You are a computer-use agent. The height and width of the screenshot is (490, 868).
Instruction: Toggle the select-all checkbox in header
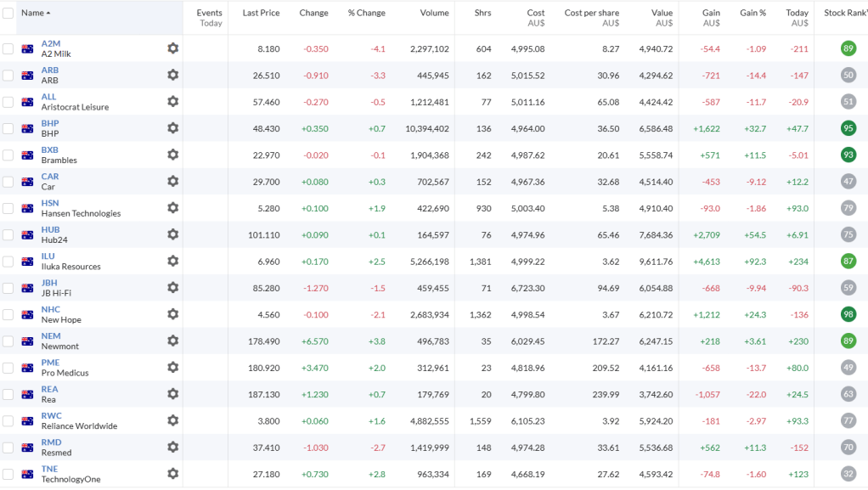tap(8, 14)
